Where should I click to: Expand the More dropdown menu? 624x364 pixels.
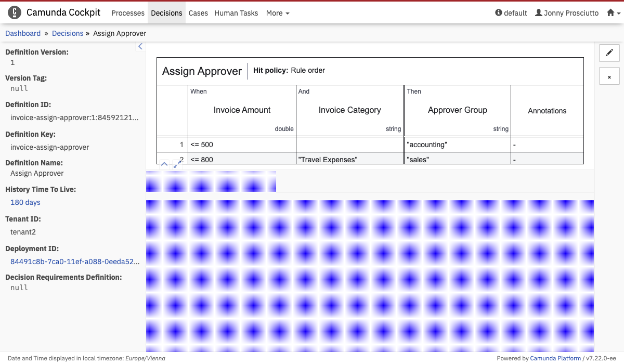pyautogui.click(x=278, y=13)
